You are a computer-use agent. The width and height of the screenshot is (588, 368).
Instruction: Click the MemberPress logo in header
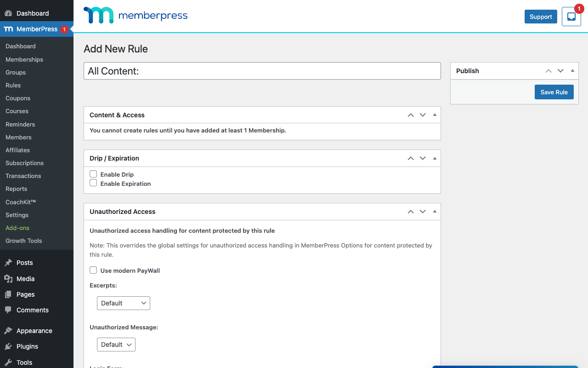point(136,16)
